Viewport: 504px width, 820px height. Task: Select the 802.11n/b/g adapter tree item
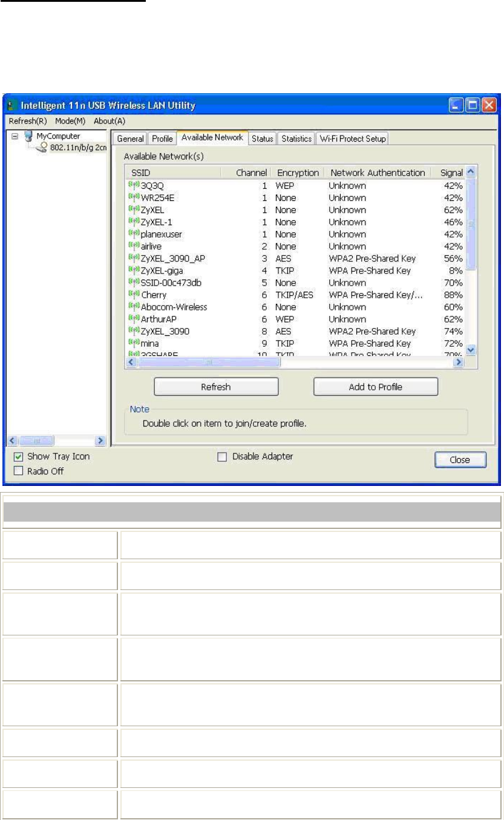tap(77, 147)
